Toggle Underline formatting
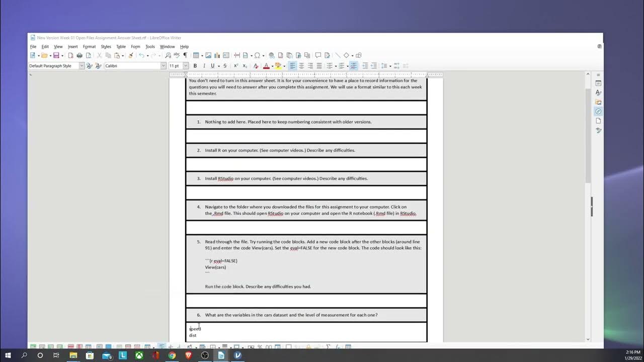The width and height of the screenshot is (644, 362). tap(212, 66)
